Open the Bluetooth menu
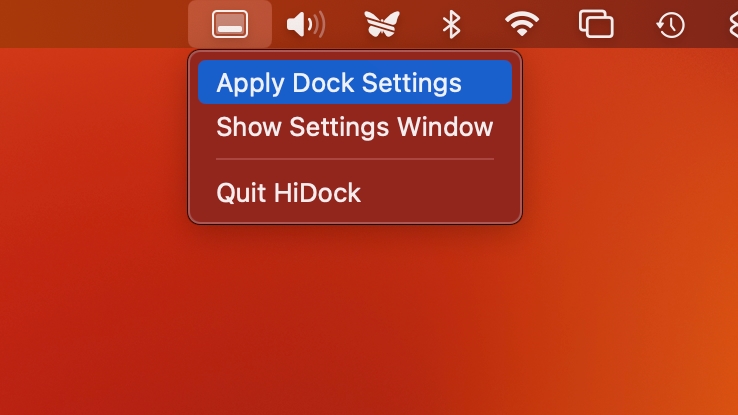This screenshot has width=738, height=415. 451,24
